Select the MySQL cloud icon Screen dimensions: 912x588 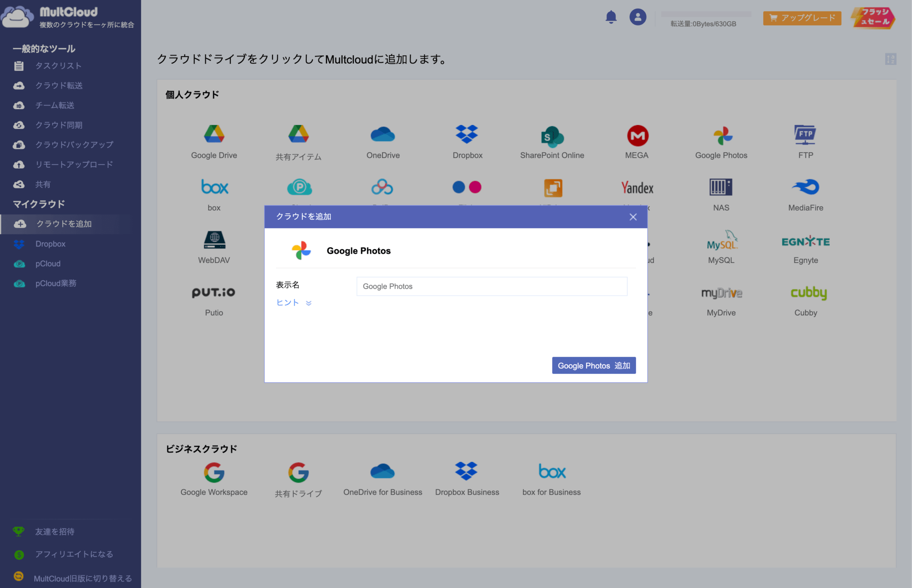tap(721, 241)
